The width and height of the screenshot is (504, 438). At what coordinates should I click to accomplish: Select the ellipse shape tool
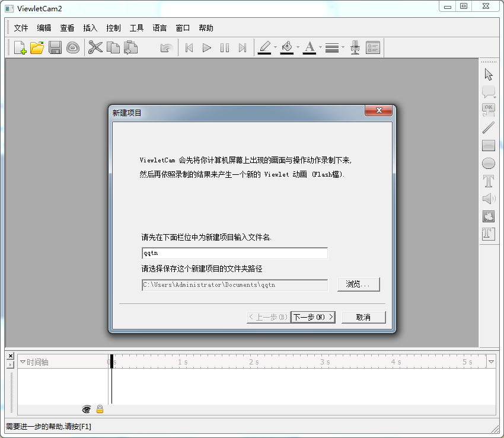(489, 164)
